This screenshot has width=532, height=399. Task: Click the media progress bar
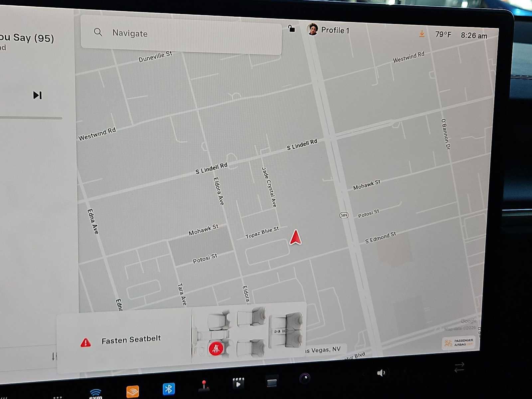[32, 117]
